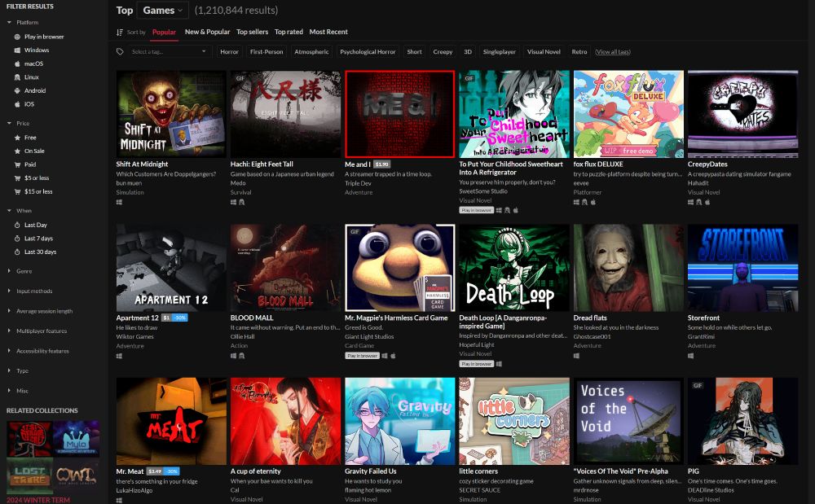Click the sort icon next to Sort by
This screenshot has height=504, width=815.
click(x=120, y=33)
